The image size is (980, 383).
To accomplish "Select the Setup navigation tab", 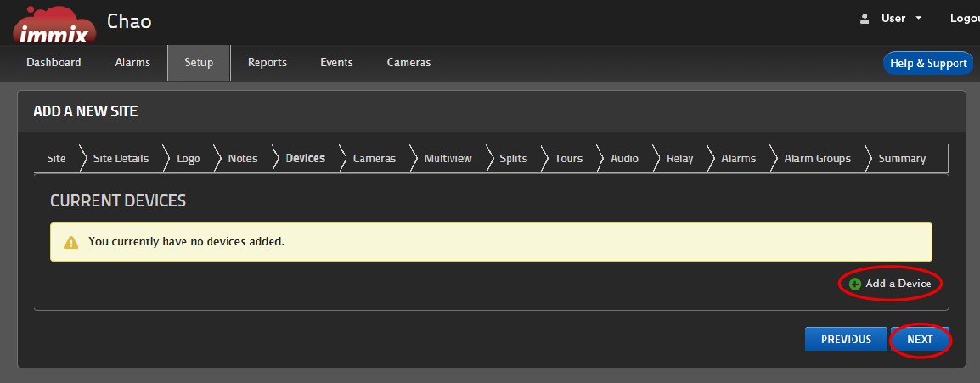I will pyautogui.click(x=199, y=63).
